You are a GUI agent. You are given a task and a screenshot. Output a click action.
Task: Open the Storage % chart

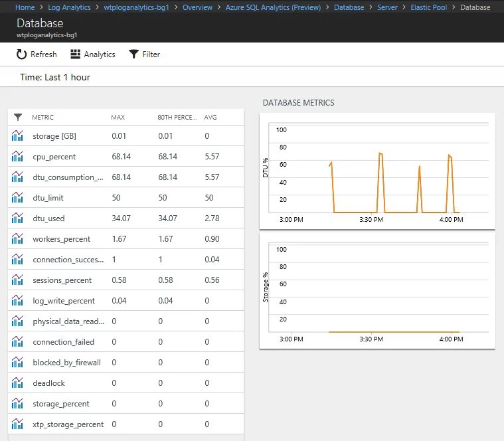[x=377, y=291]
